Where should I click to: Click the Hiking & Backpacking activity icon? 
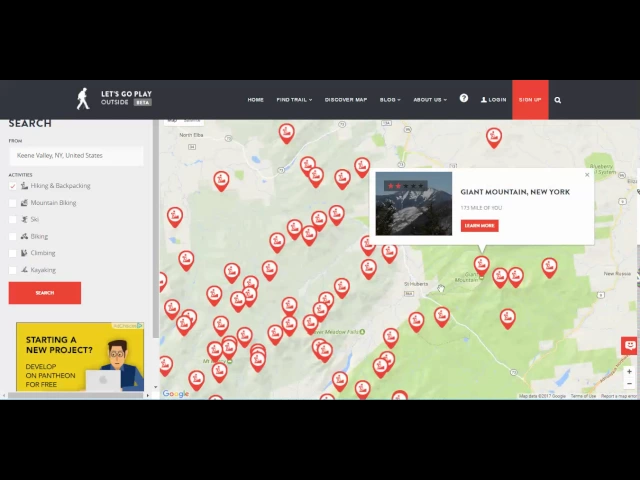click(24, 186)
